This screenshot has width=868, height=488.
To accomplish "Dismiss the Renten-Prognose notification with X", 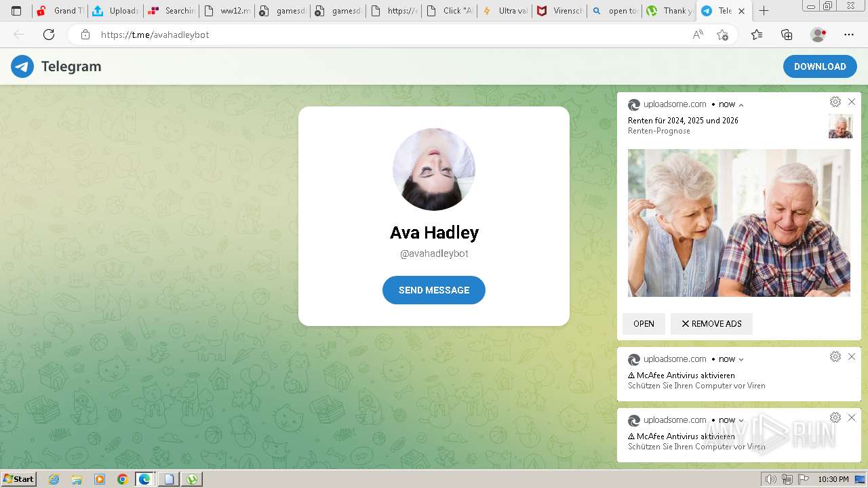I will (852, 102).
